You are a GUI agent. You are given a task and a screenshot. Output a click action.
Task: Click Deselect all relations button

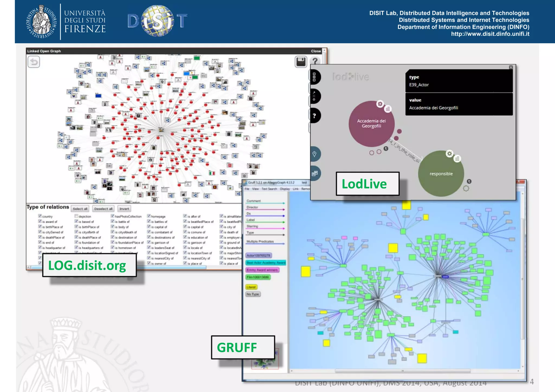(x=103, y=209)
